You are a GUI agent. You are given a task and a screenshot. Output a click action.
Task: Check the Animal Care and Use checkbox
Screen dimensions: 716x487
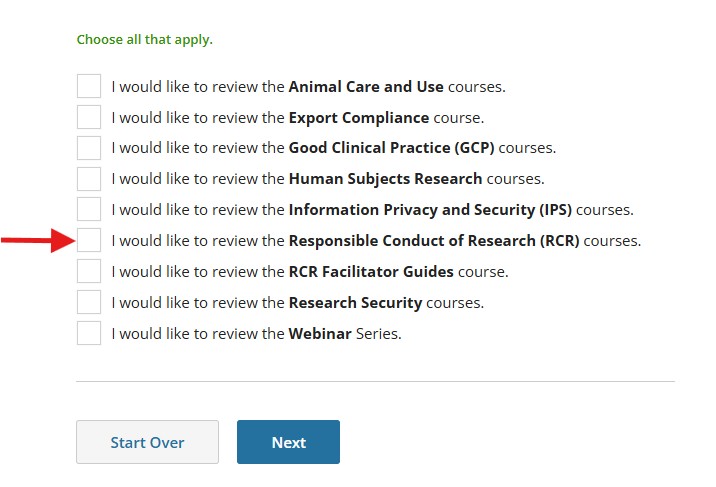[89, 86]
